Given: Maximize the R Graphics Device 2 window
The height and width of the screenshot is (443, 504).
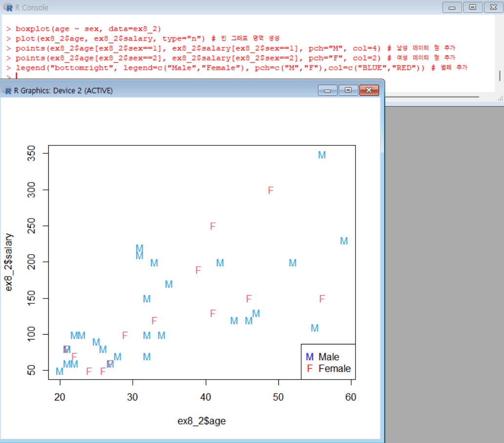Looking at the screenshot, I should pyautogui.click(x=348, y=90).
